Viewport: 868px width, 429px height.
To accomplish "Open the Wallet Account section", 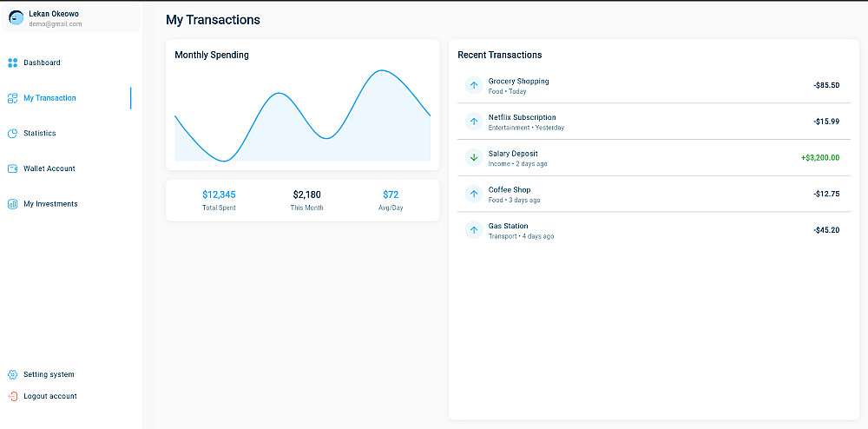I will click(x=49, y=168).
